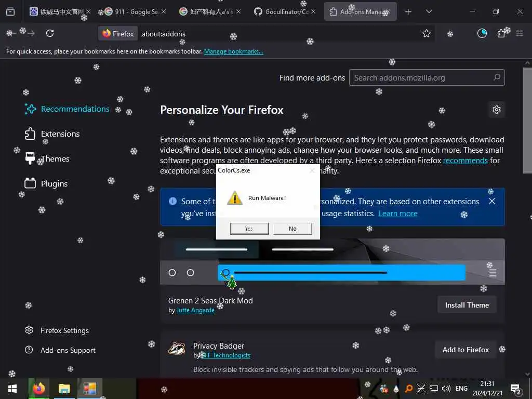Click the Grenen 2 Seas Dark Mod theme preview
Viewport: 532px width, 399px height.
(x=332, y=262)
